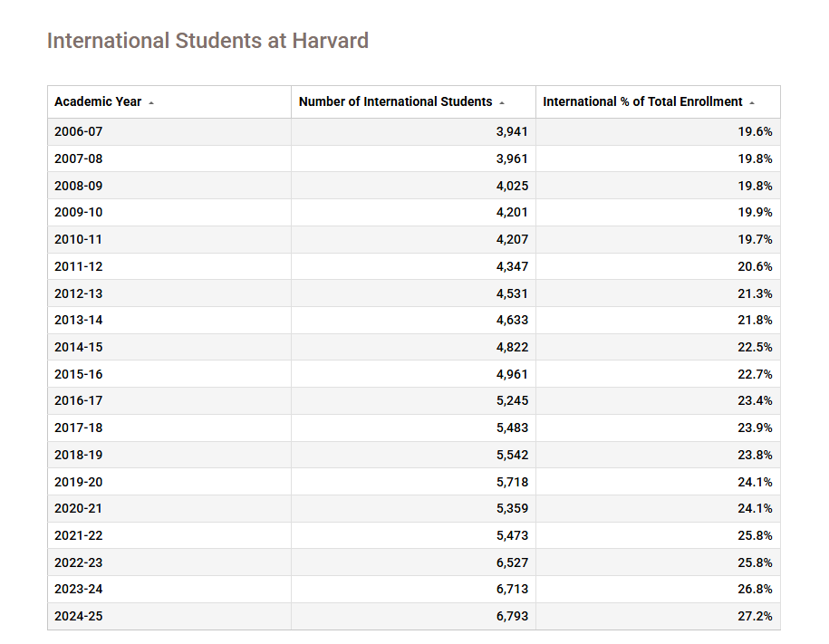Click the 19.6% percentage cell

[x=755, y=131]
